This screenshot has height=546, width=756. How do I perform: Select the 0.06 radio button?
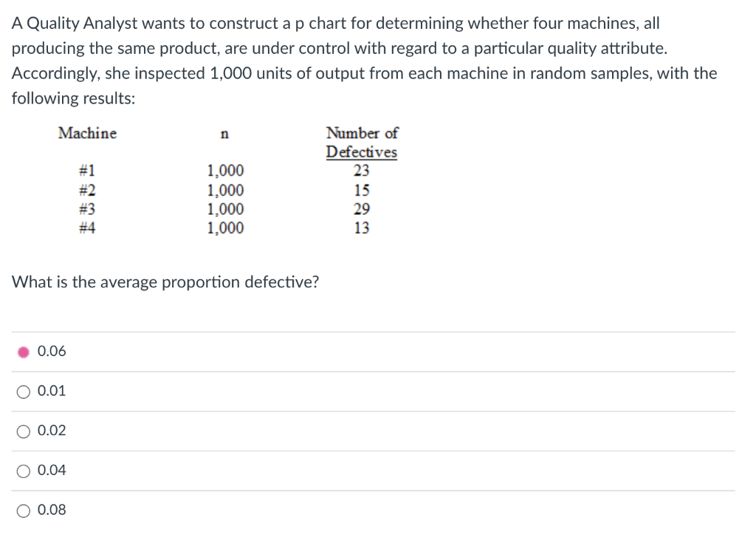tap(23, 351)
